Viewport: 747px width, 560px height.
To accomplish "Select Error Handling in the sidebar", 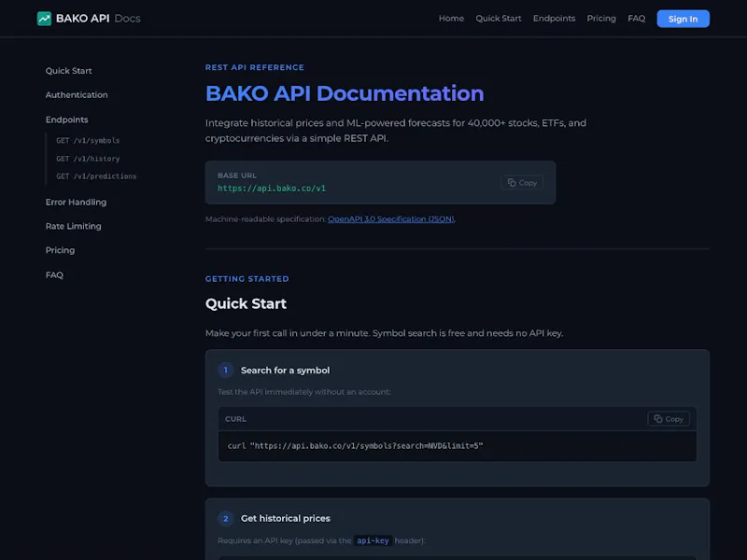I will [76, 202].
